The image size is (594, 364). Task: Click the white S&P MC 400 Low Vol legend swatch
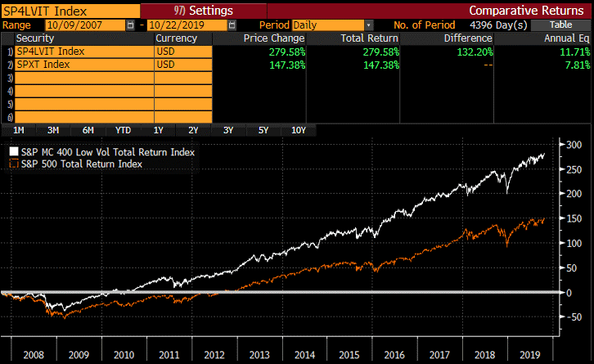[14, 151]
